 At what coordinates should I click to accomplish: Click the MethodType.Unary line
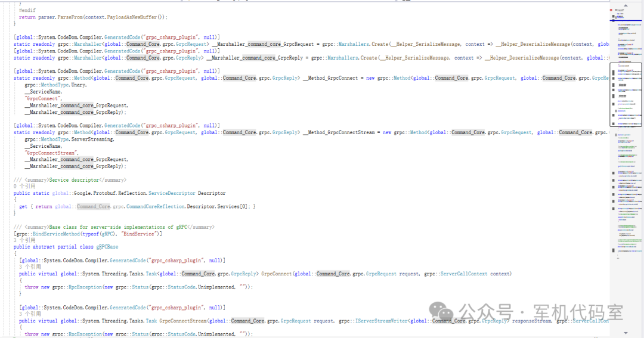tap(55, 85)
